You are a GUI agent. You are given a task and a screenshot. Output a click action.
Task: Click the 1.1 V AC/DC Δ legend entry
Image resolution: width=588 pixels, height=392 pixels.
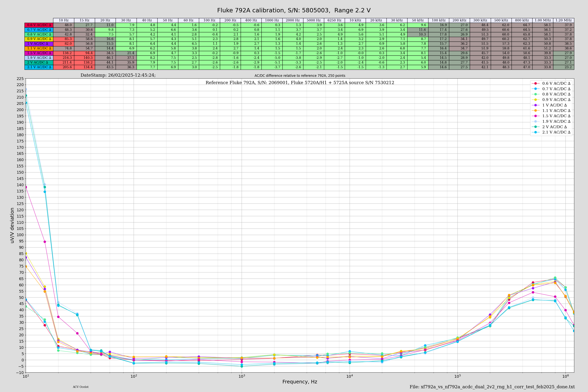[551, 111]
